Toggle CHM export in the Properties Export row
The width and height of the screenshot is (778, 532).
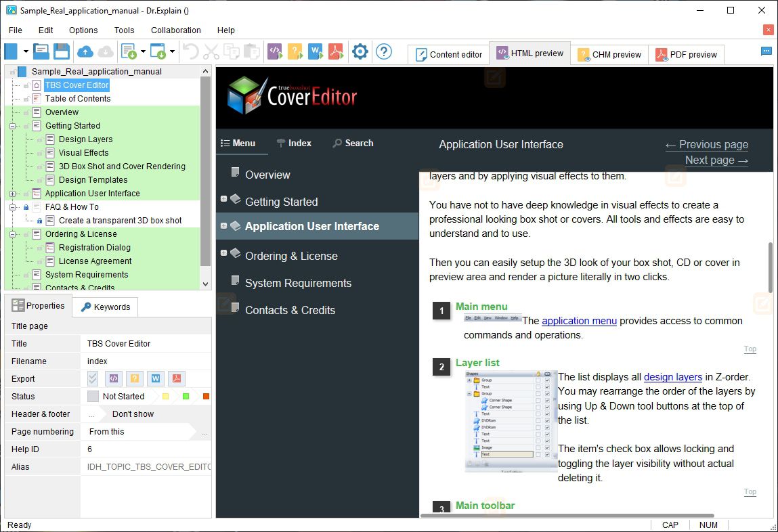(135, 379)
